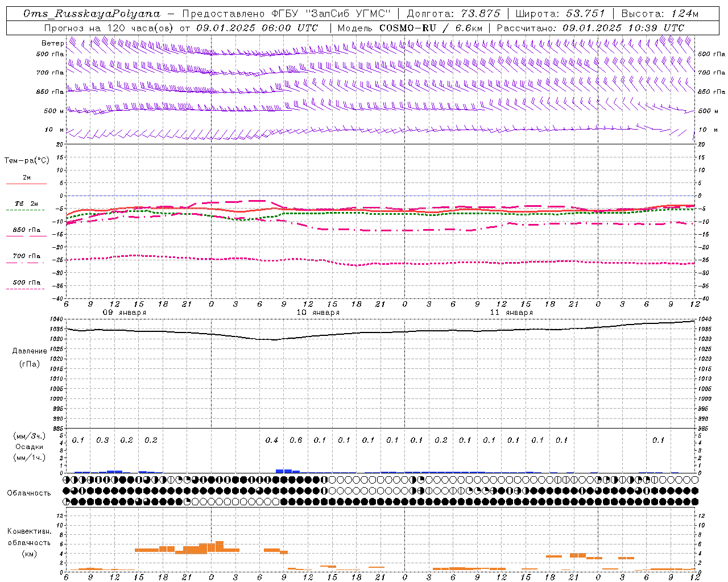Click the (км) unit under convective cloudiness

coord(30,554)
